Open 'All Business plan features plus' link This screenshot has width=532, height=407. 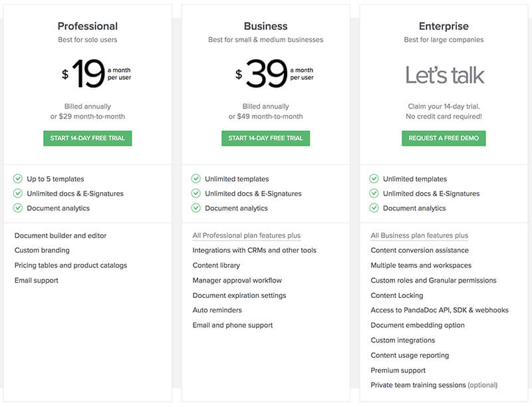pos(419,235)
